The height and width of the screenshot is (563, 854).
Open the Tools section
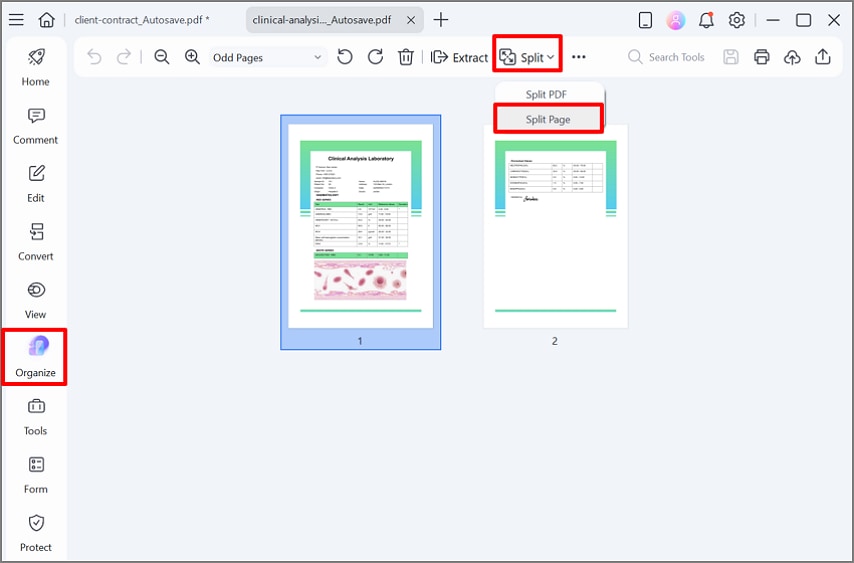coord(35,417)
